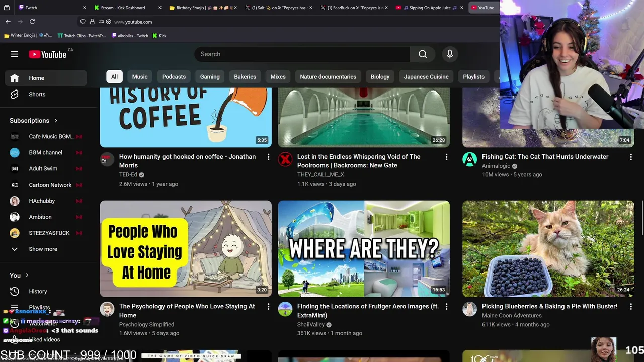The height and width of the screenshot is (362, 644).
Task: Open Psychology Simplified channel avatar
Action: click(107, 309)
